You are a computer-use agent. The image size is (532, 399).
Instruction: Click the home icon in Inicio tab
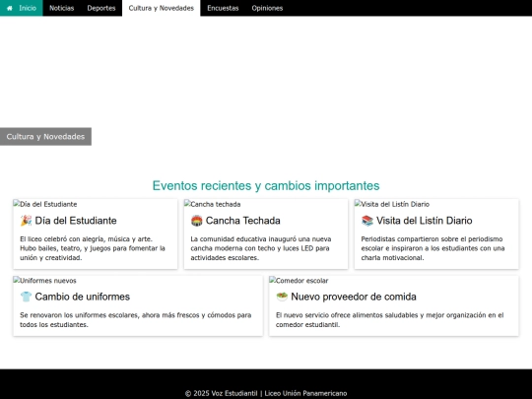point(10,8)
